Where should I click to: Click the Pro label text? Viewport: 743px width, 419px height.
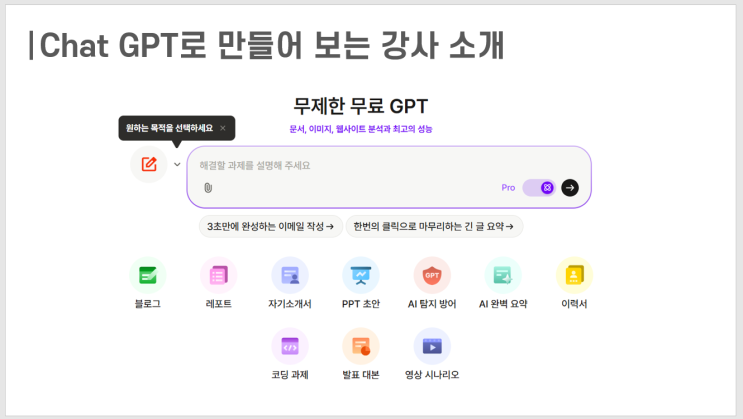(508, 188)
